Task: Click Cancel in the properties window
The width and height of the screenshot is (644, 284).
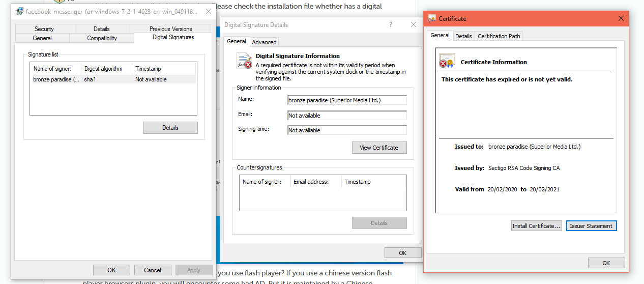Action: tap(153, 270)
